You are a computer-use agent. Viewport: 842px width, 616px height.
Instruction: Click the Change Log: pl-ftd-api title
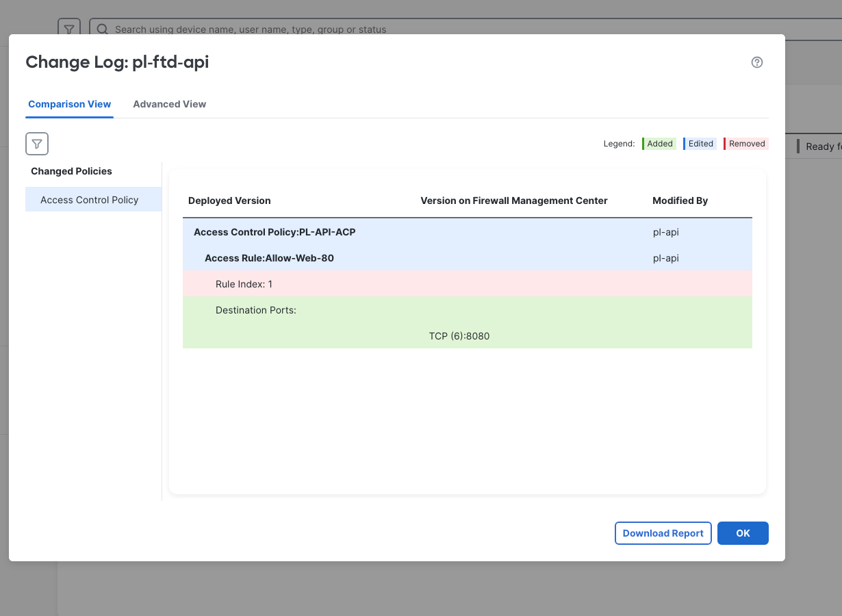tap(117, 62)
